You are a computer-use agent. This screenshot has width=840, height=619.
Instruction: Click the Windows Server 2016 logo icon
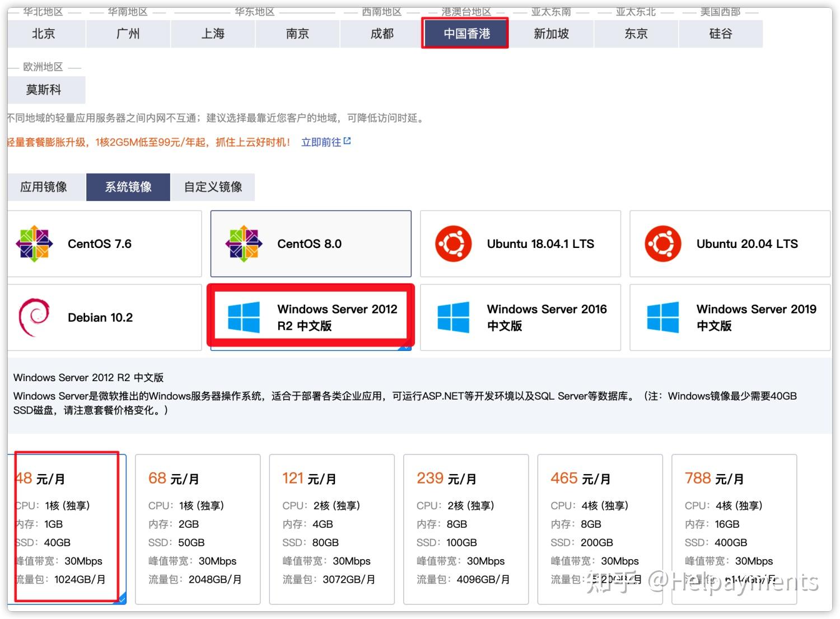click(x=453, y=317)
